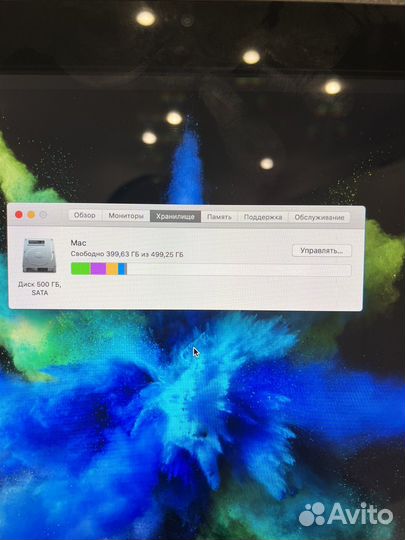Click the empty free-space part of storage bar
405x540 pixels.
[x=239, y=270]
